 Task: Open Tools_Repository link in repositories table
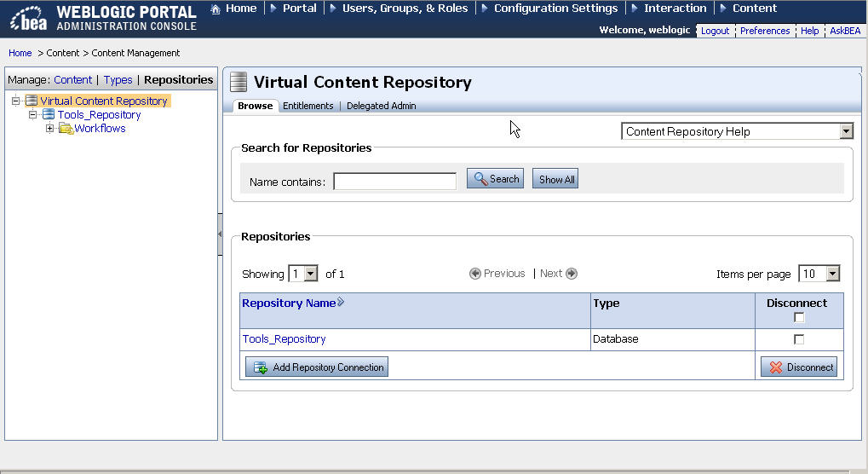284,339
